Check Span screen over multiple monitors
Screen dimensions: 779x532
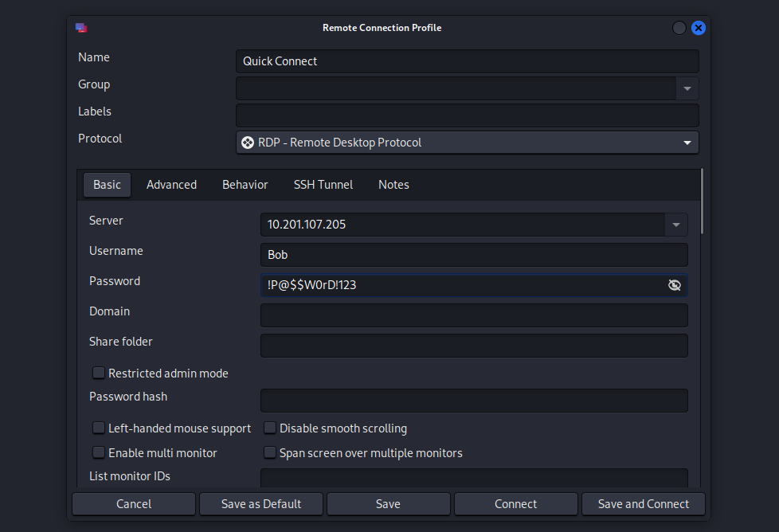[x=270, y=453]
